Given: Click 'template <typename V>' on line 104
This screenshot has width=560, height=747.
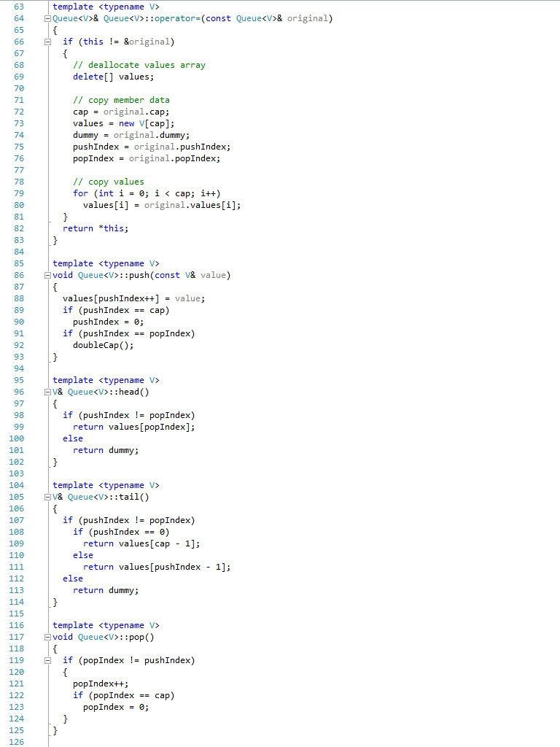Looking at the screenshot, I should (106, 485).
